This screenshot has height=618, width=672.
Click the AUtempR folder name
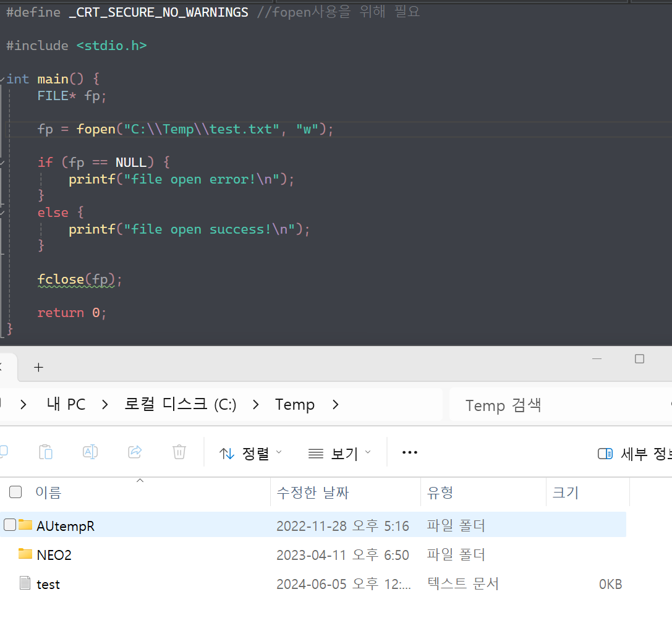66,526
